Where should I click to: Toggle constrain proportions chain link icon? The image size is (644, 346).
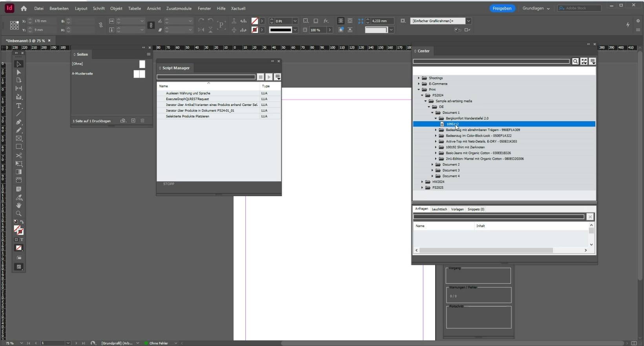101,25
